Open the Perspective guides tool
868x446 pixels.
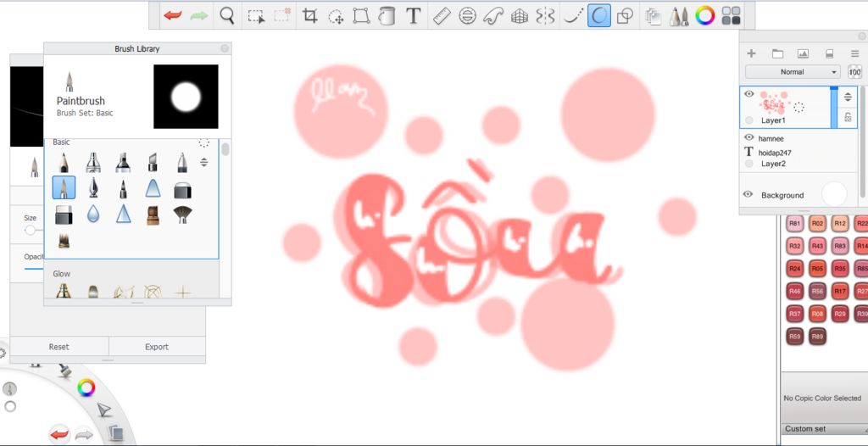(520, 15)
